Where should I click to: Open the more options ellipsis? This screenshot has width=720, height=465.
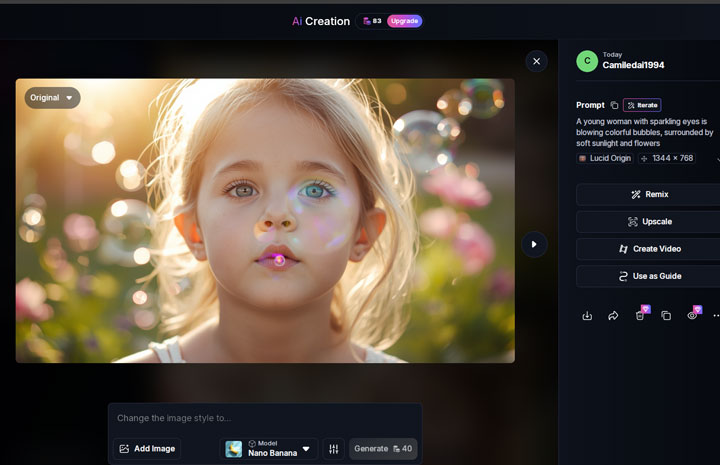(716, 316)
